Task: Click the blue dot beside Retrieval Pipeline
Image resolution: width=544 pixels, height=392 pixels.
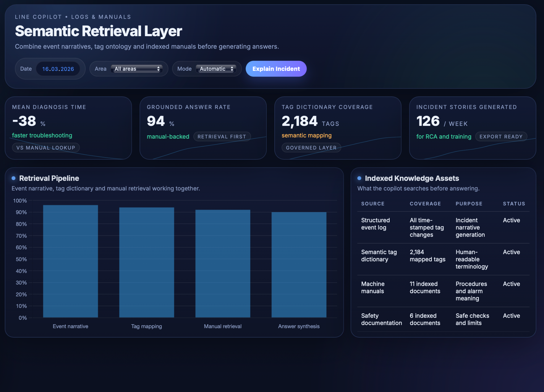Action: pyautogui.click(x=14, y=178)
